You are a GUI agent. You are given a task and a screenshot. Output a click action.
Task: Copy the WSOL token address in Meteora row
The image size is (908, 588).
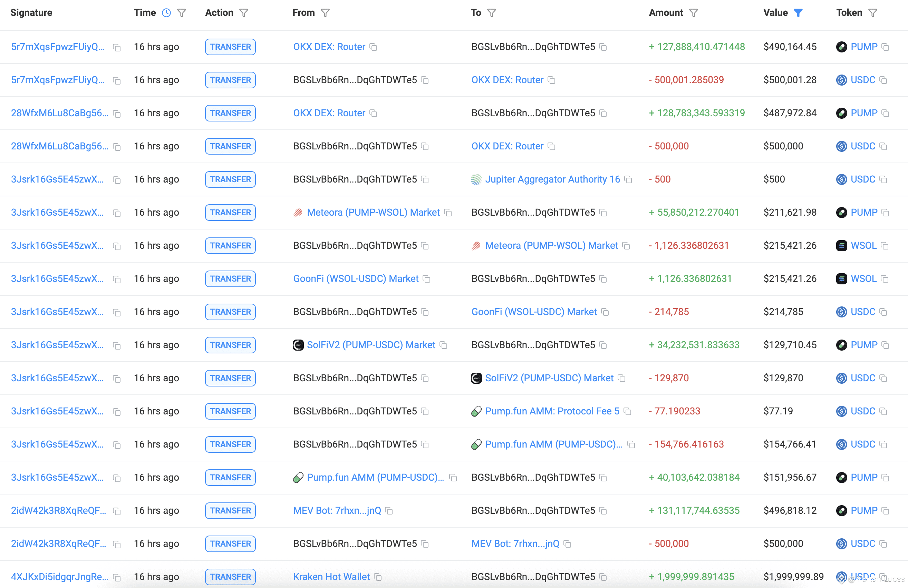(x=885, y=246)
